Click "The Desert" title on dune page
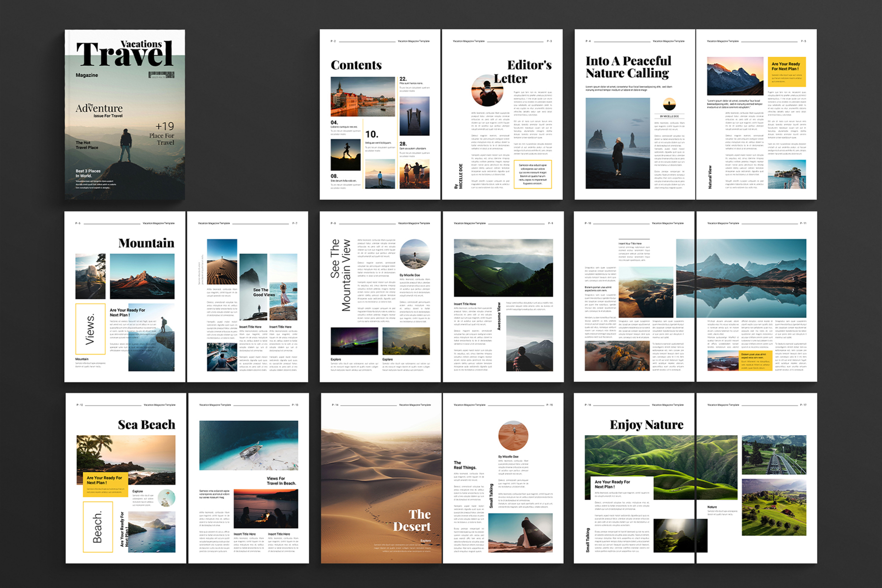This screenshot has width=882, height=588. [412, 520]
